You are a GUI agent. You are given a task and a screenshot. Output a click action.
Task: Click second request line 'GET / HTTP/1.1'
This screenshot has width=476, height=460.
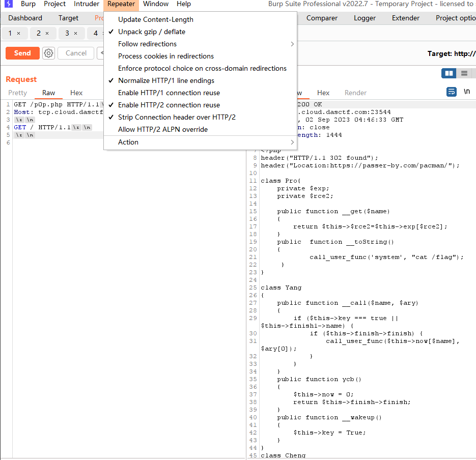(x=42, y=127)
